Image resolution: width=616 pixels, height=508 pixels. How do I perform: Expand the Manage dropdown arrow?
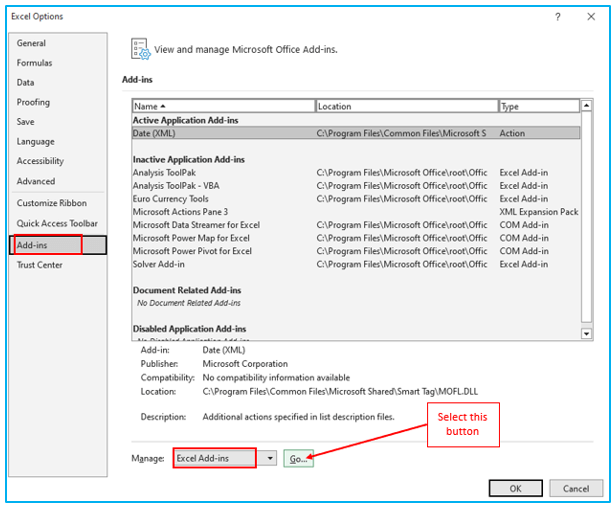(x=270, y=458)
